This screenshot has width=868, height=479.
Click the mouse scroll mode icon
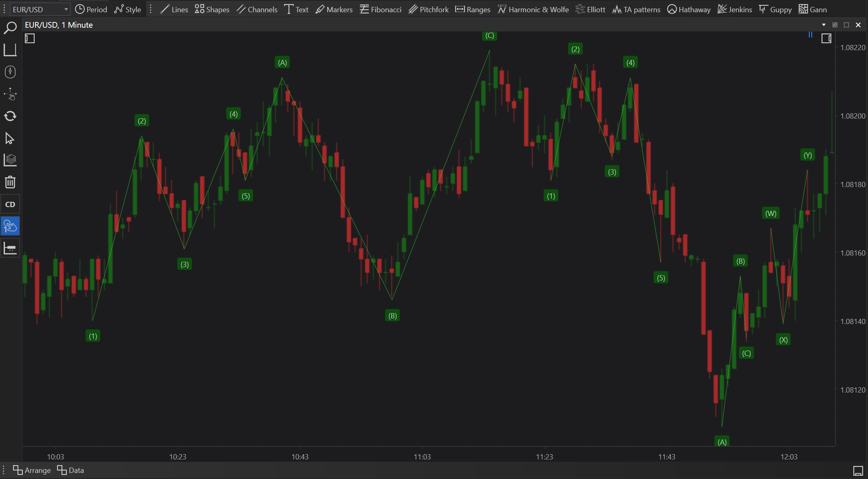(10, 72)
